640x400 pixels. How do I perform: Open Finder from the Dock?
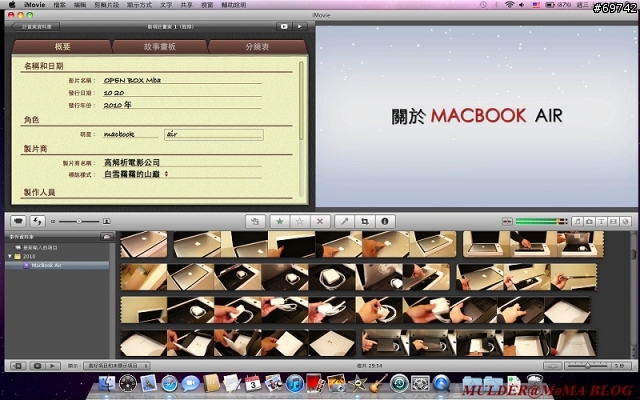pos(107,383)
